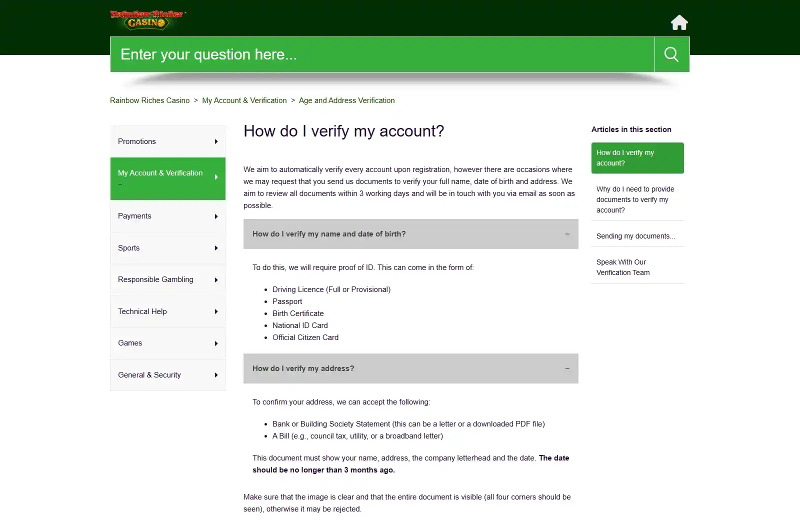Viewport: 800px width, 532px height.
Task: Click arrow beside My Account & Verification
Action: click(x=216, y=177)
